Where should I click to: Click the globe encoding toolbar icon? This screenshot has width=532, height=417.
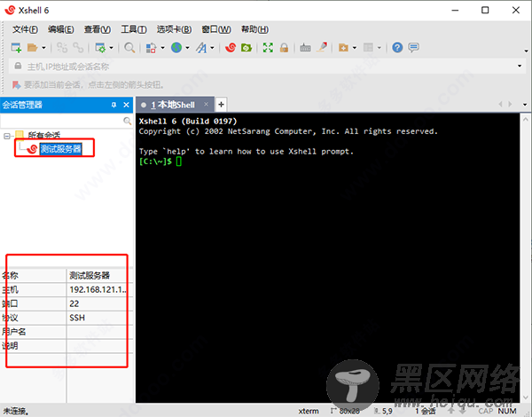[x=176, y=48]
